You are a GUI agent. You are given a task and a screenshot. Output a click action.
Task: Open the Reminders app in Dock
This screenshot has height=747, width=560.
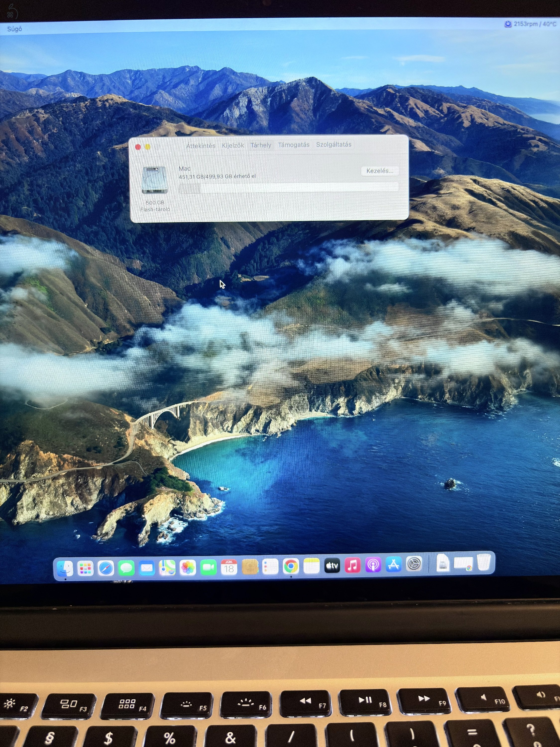pos(270,567)
